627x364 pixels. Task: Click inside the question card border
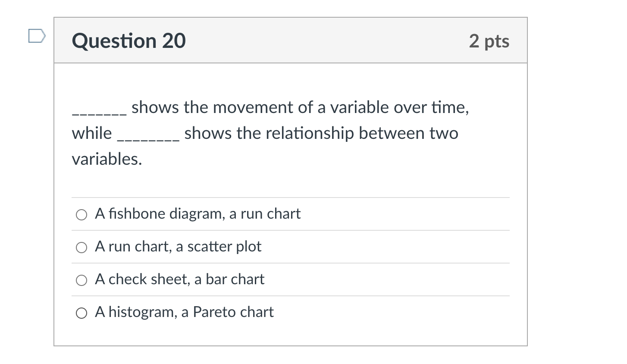click(x=291, y=181)
